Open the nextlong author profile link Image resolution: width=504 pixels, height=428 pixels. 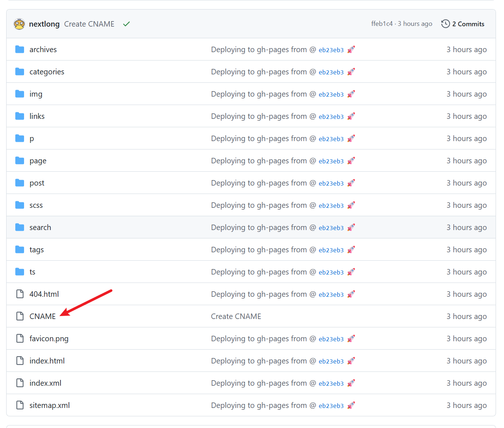coord(44,24)
